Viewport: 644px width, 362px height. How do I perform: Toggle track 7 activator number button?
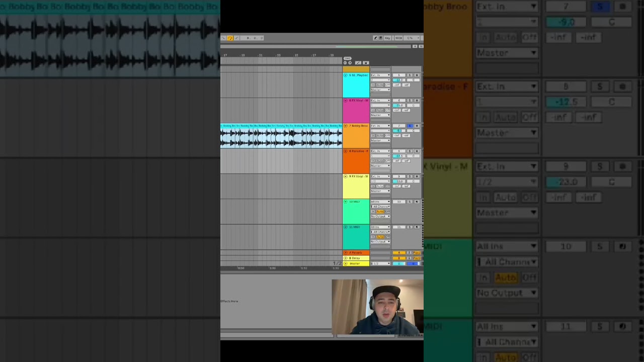tap(399, 126)
